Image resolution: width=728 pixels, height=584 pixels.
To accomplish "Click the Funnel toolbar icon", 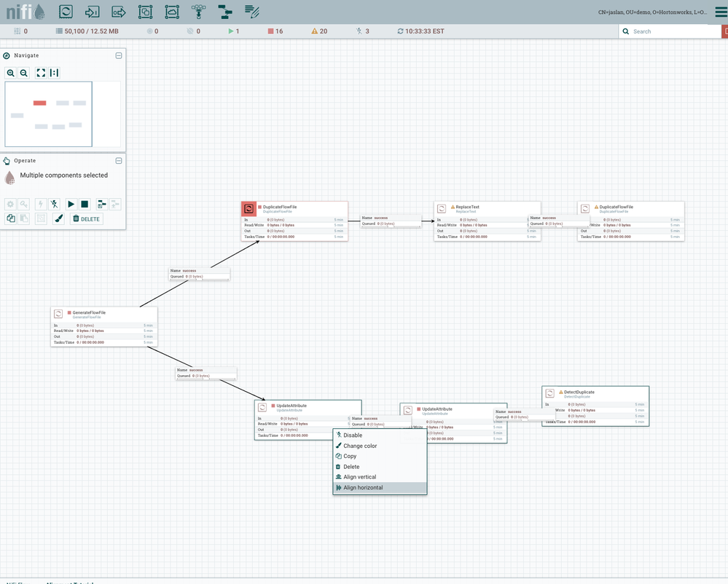I will pos(198,12).
